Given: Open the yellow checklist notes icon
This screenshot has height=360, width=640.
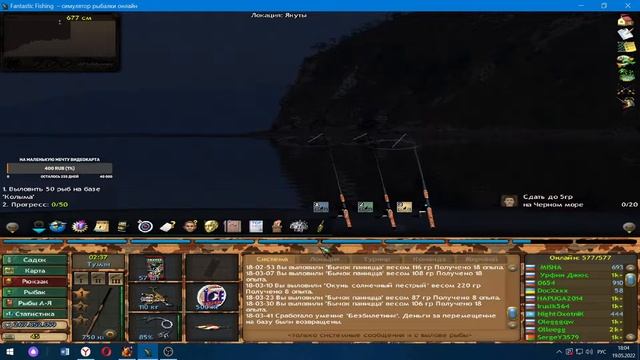Looking at the screenshot, I should click(626, 47).
